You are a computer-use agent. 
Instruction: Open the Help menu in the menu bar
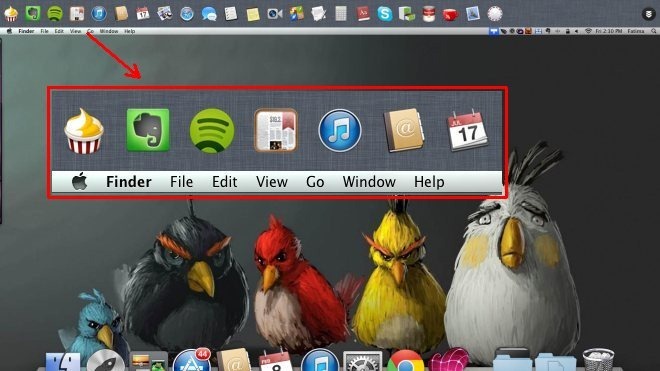tap(130, 31)
